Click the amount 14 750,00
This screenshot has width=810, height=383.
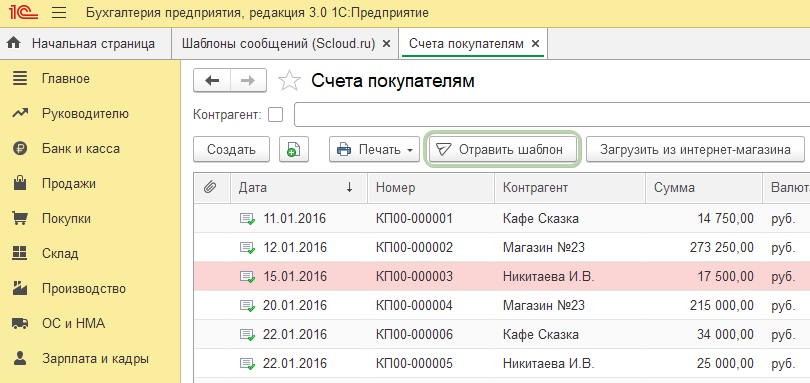725,219
